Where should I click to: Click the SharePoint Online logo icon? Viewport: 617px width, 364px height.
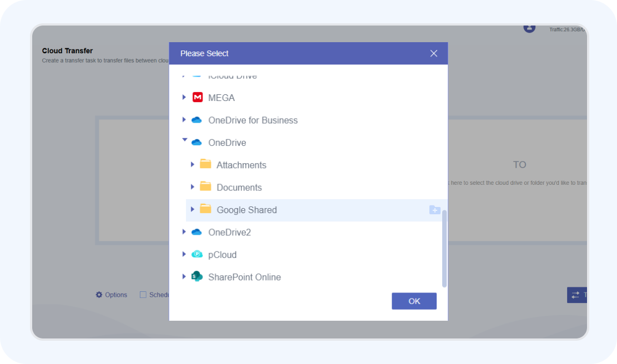(197, 276)
